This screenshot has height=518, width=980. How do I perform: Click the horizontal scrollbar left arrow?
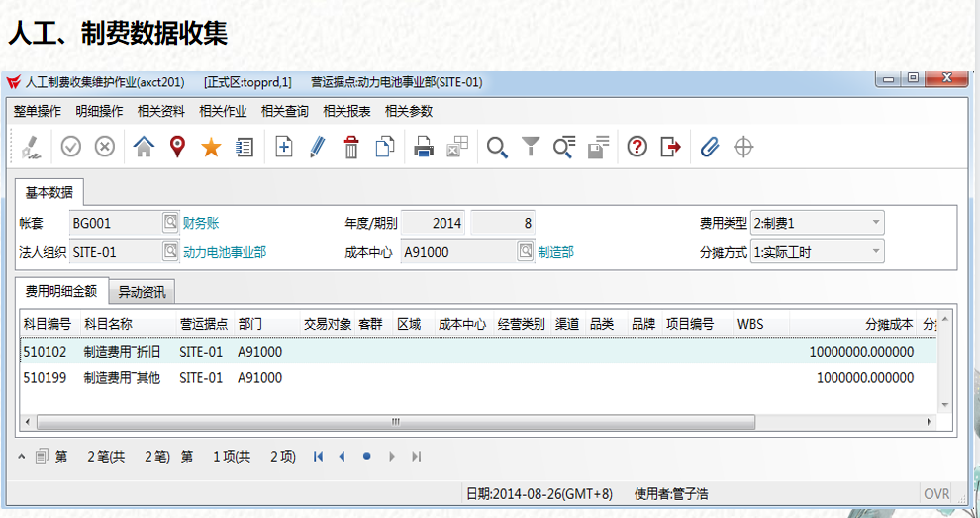point(27,422)
